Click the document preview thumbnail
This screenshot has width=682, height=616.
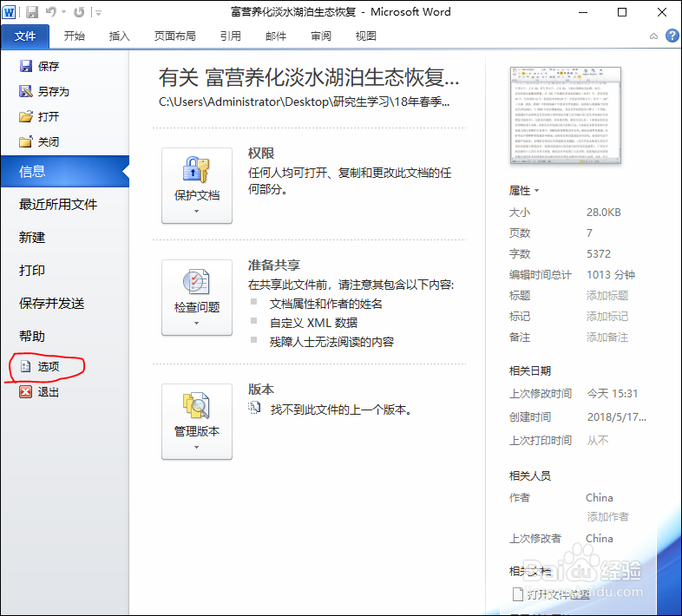pyautogui.click(x=566, y=115)
